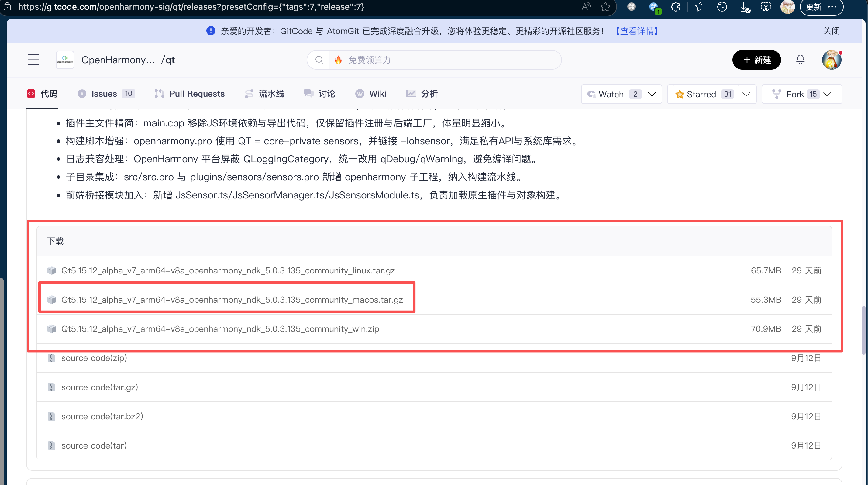Toggle Watch on this repository
The width and height of the screenshot is (868, 485).
click(x=611, y=94)
